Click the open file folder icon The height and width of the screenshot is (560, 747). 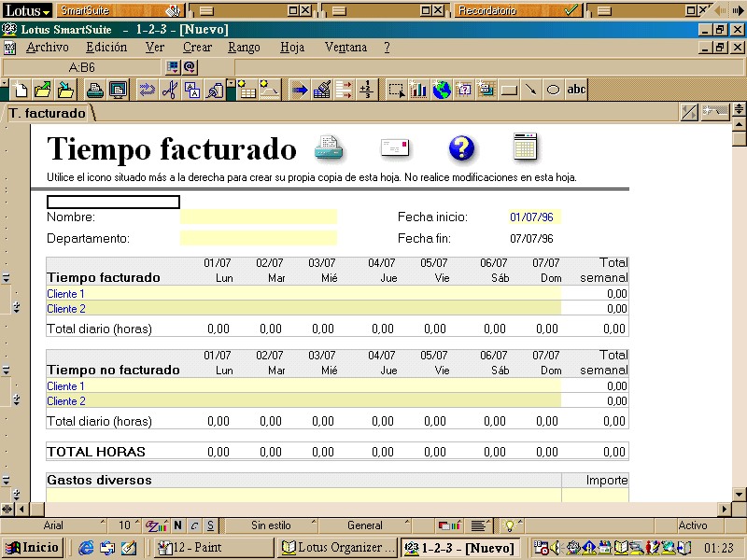pyautogui.click(x=43, y=90)
